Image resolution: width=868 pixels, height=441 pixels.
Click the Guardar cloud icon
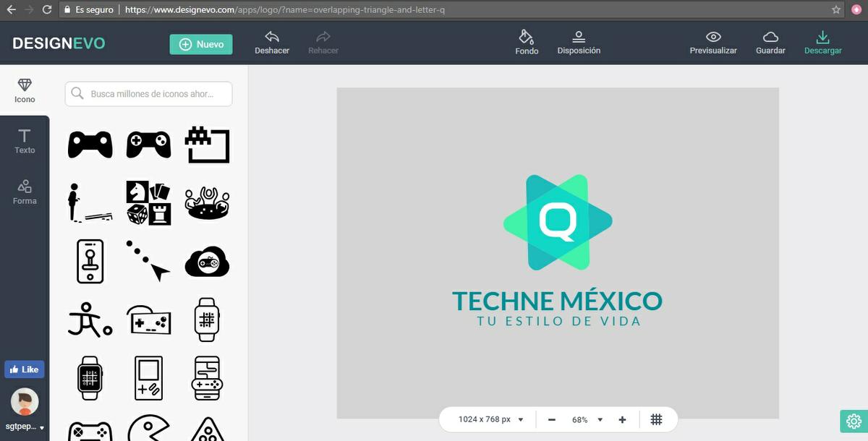tap(770, 37)
